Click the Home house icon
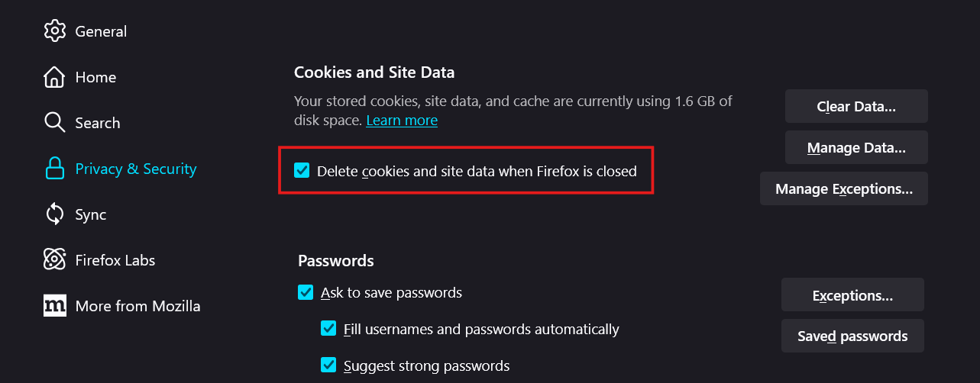 pyautogui.click(x=55, y=77)
